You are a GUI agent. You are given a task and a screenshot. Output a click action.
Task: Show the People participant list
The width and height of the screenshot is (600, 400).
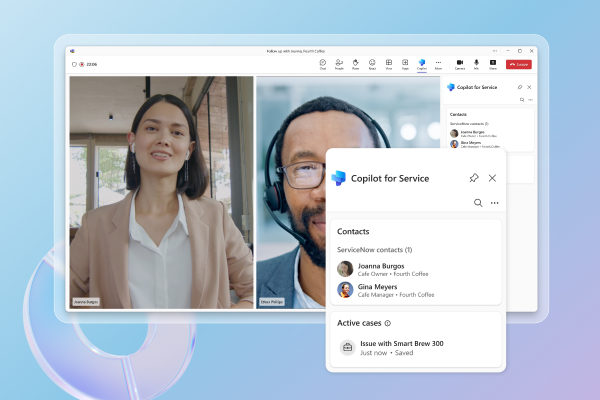point(339,63)
